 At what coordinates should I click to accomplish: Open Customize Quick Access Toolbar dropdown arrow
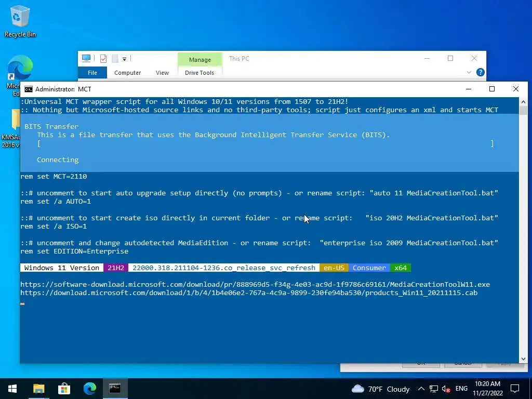[125, 59]
